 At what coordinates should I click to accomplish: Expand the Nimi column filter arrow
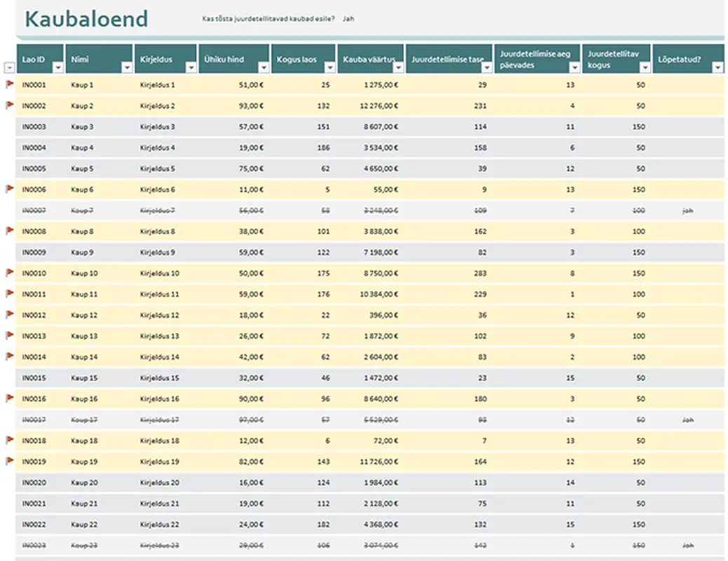(x=127, y=67)
